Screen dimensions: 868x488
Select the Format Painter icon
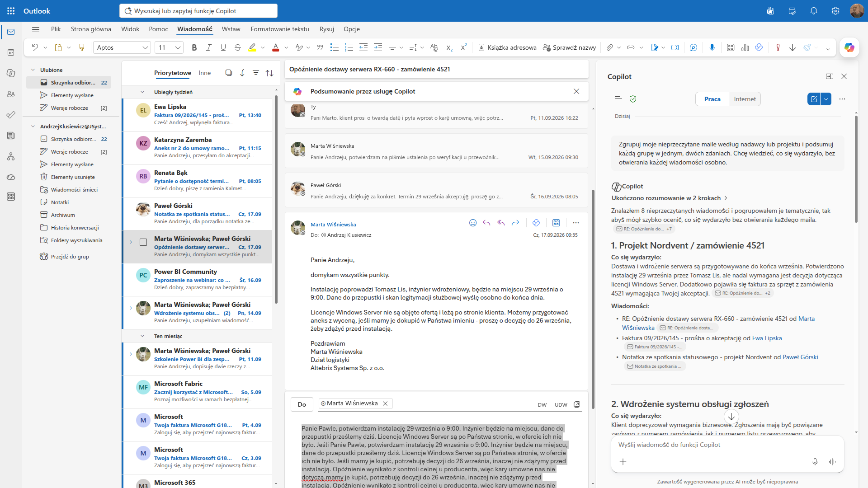point(82,47)
